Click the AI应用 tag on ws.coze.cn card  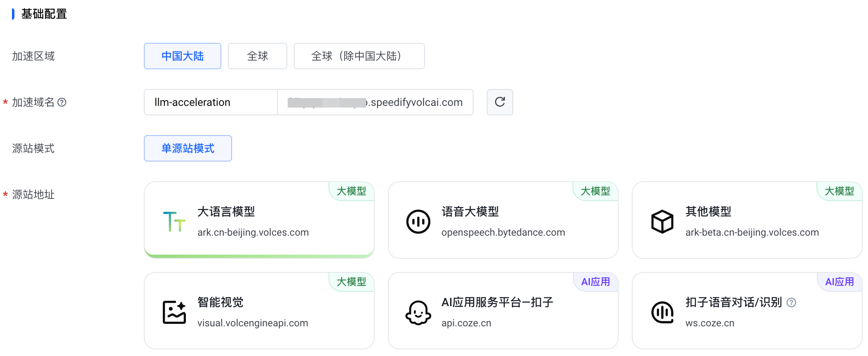click(840, 282)
